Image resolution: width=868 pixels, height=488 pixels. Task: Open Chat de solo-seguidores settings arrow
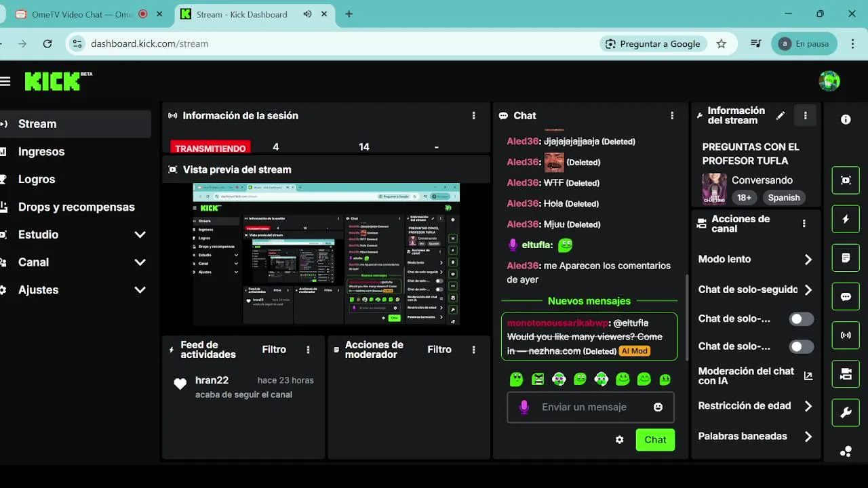(808, 290)
